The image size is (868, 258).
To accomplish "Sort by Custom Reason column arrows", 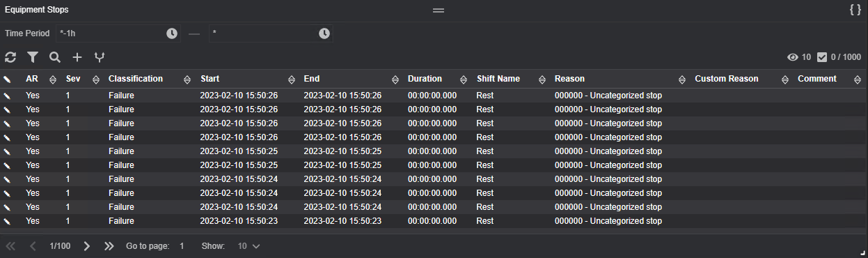I will [x=784, y=79].
